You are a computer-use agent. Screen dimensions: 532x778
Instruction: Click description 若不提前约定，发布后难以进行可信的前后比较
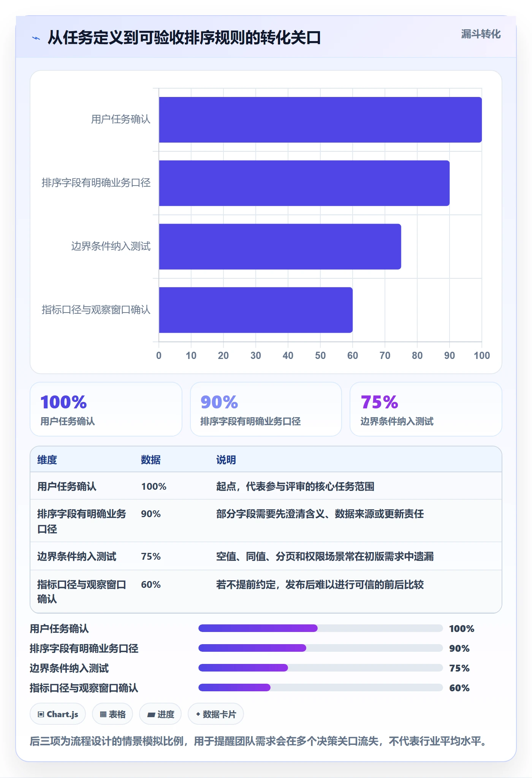320,584
